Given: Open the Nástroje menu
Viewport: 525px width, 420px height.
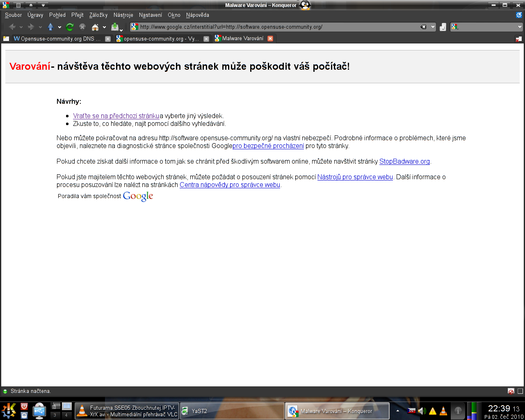Looking at the screenshot, I should 123,15.
